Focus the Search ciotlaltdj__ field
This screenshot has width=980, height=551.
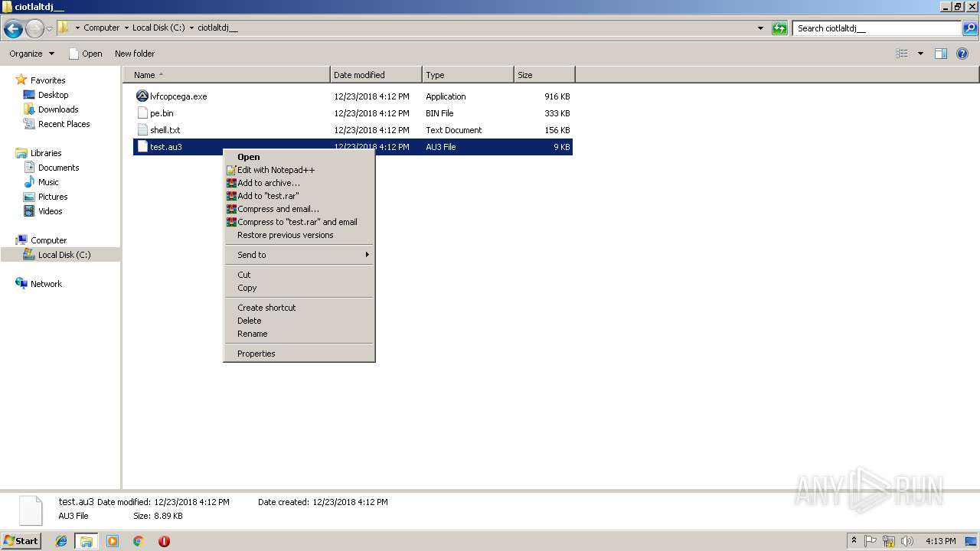[877, 28]
